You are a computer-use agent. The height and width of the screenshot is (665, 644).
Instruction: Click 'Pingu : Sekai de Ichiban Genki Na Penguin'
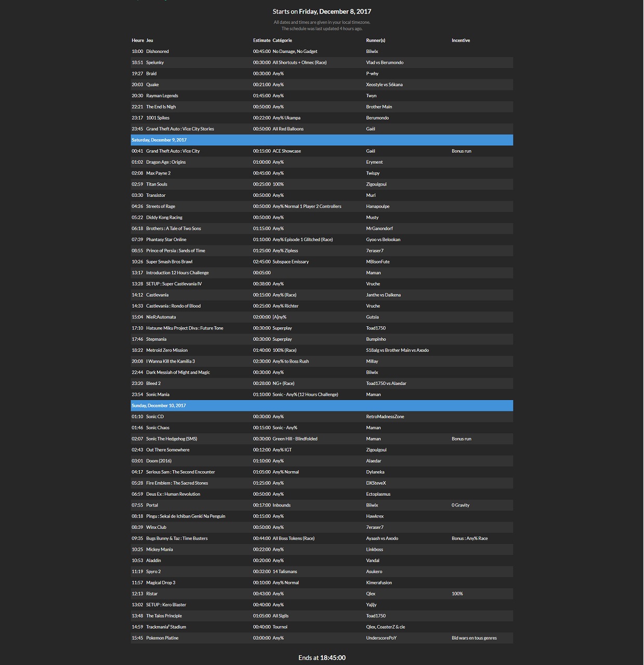186,516
